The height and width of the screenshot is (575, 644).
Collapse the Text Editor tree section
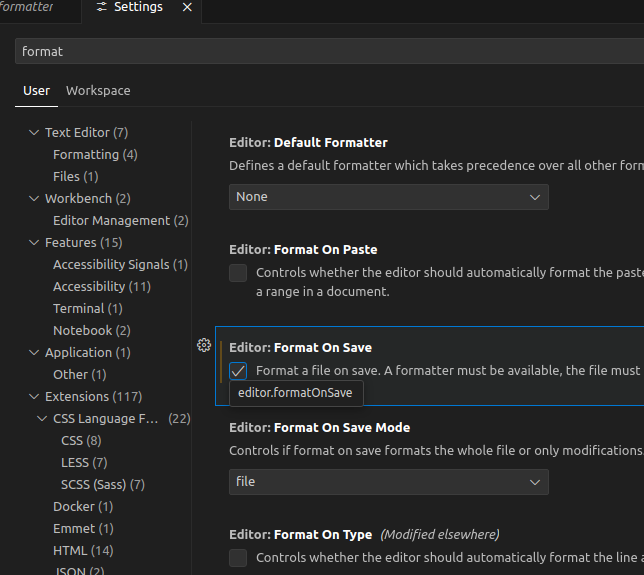pos(34,133)
